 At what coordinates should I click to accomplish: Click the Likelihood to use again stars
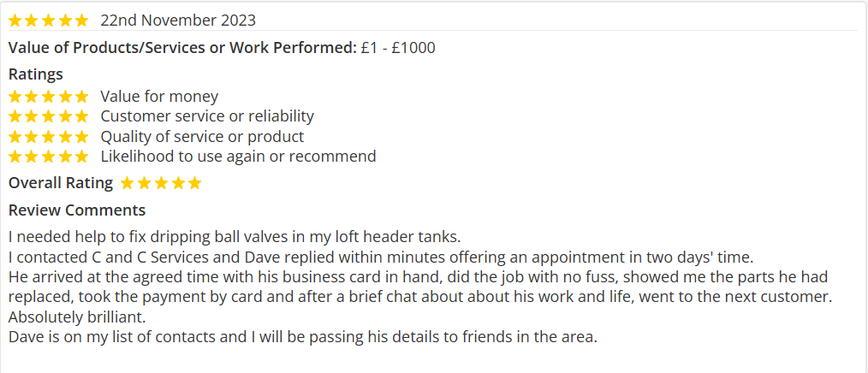(x=48, y=157)
